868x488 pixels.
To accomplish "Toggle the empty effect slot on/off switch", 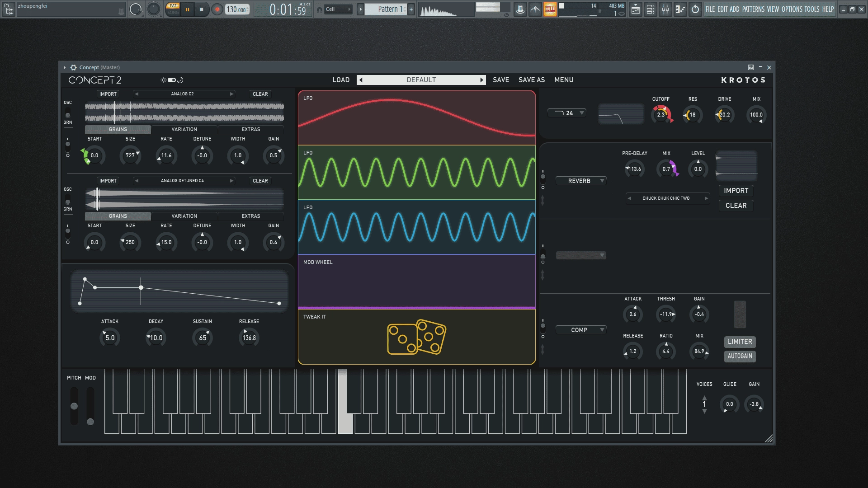I will (x=543, y=253).
